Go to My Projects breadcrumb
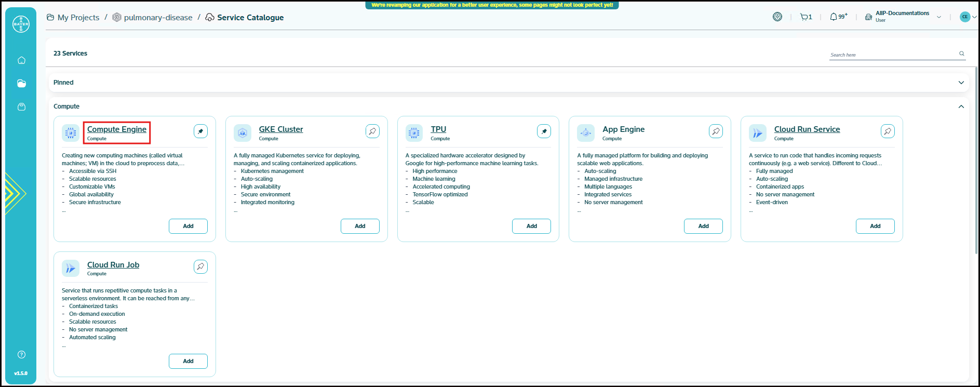This screenshot has width=980, height=387. click(x=78, y=18)
